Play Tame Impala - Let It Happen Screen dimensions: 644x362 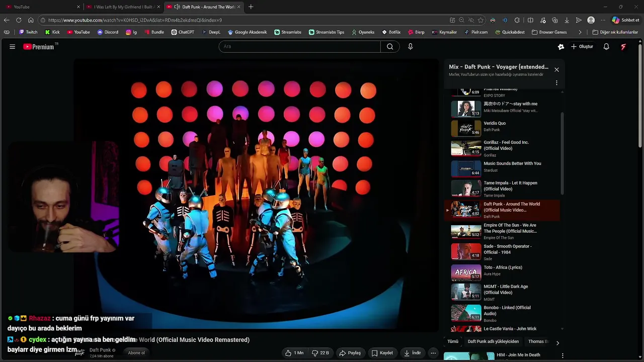[502, 189]
